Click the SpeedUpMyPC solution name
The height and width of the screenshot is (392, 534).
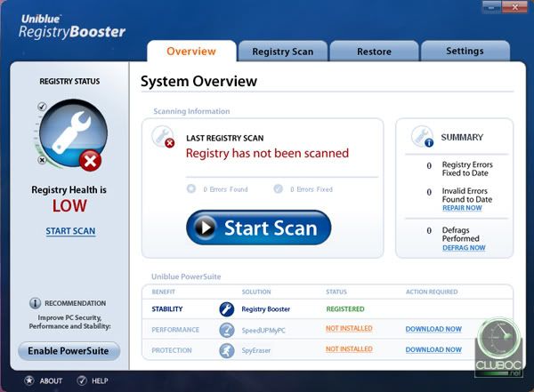pyautogui.click(x=263, y=330)
